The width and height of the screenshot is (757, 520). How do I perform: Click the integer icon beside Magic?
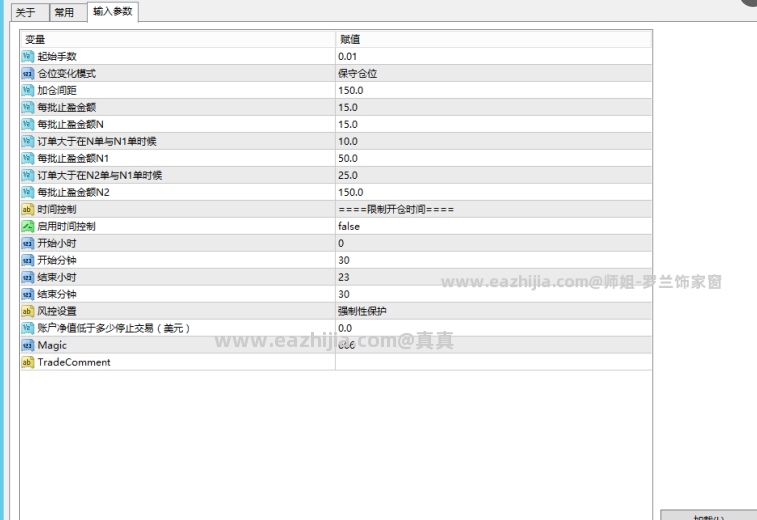click(28, 345)
